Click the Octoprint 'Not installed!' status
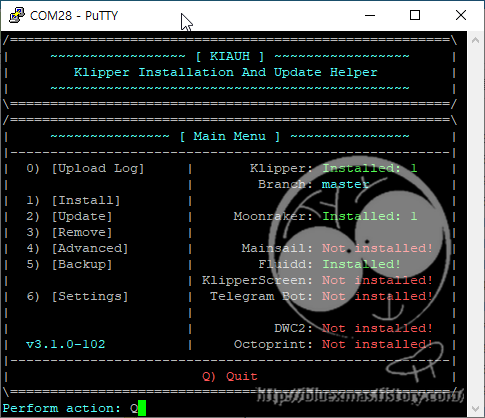The height and width of the screenshot is (418, 485). (x=377, y=344)
